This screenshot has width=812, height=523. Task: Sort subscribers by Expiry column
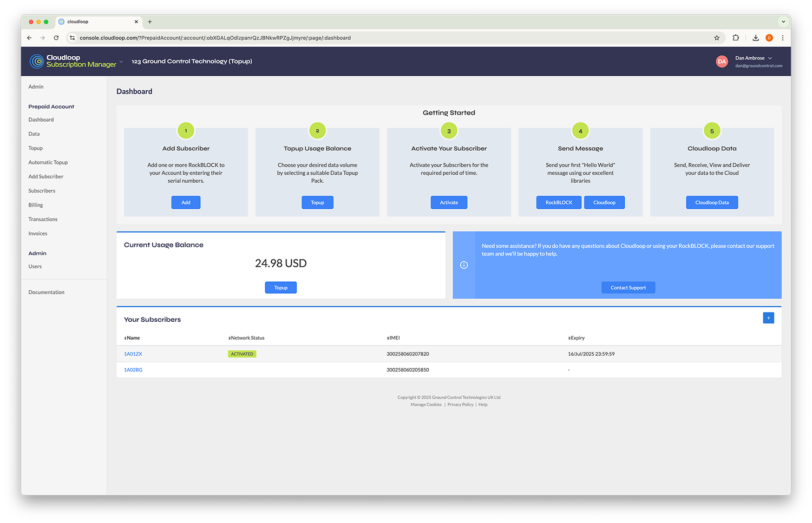pyautogui.click(x=577, y=338)
